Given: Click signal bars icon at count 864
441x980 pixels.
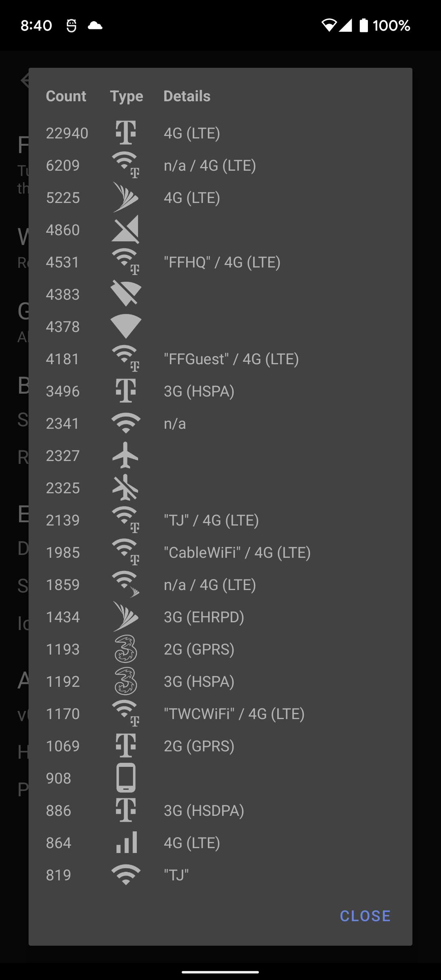Looking at the screenshot, I should [x=126, y=842].
